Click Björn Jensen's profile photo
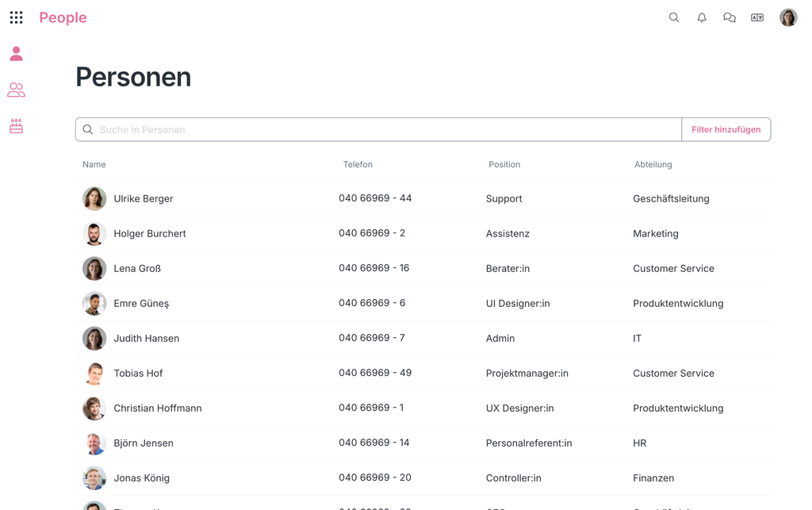Image resolution: width=812 pixels, height=510 pixels. (x=94, y=443)
